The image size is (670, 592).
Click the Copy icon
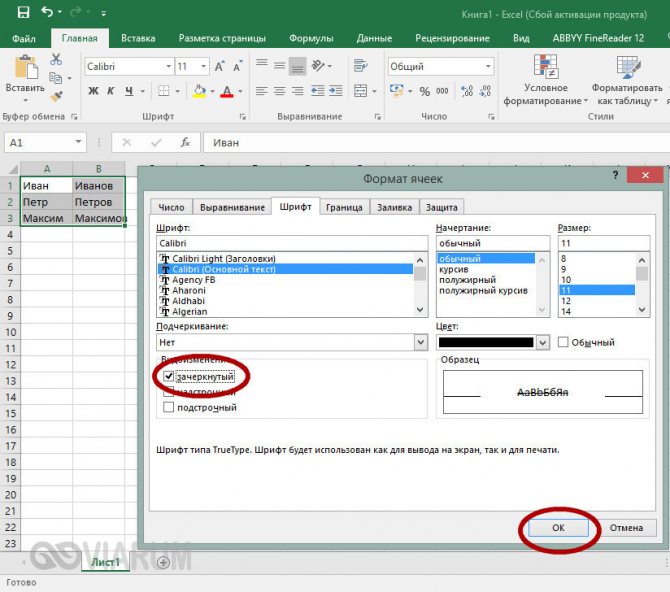pyautogui.click(x=56, y=78)
